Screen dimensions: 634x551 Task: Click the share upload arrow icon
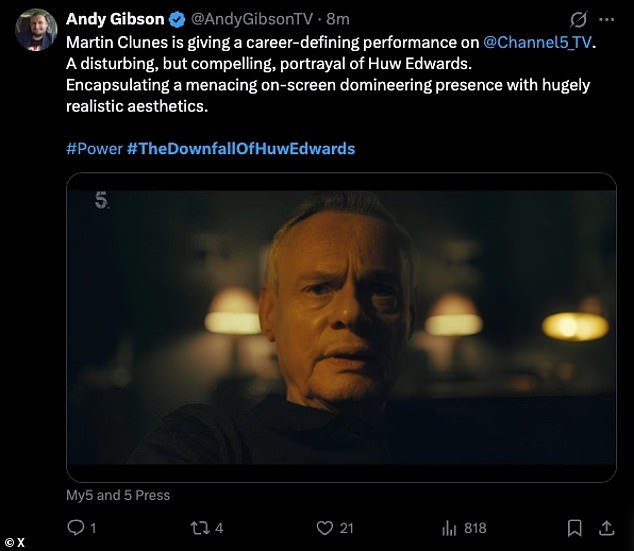(x=607, y=527)
